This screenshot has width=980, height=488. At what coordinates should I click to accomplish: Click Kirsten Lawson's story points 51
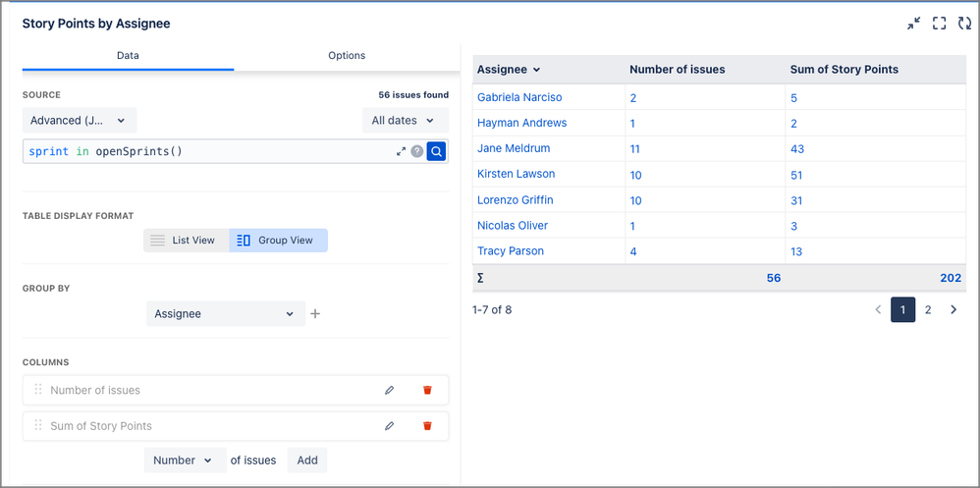796,175
